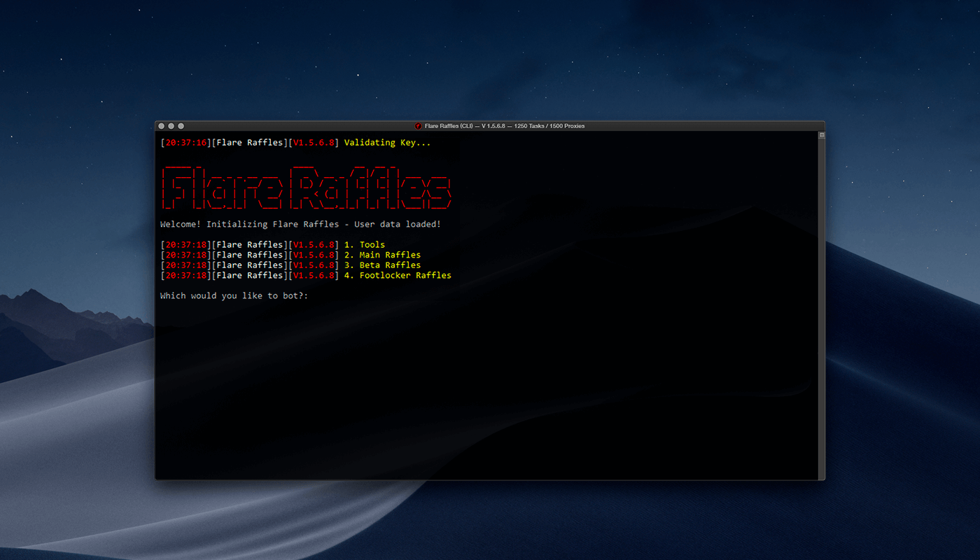Click the Flare Raffles icon in title bar
Screen dimensions: 980x560
point(418,126)
